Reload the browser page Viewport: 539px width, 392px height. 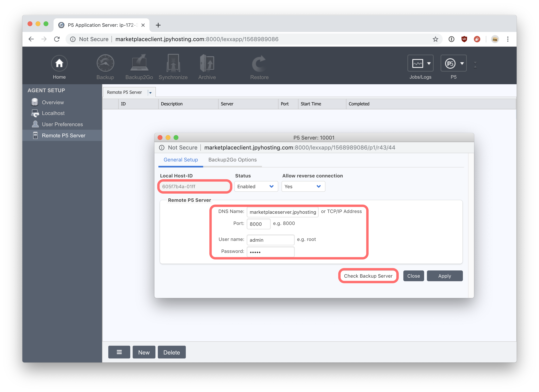coord(57,39)
